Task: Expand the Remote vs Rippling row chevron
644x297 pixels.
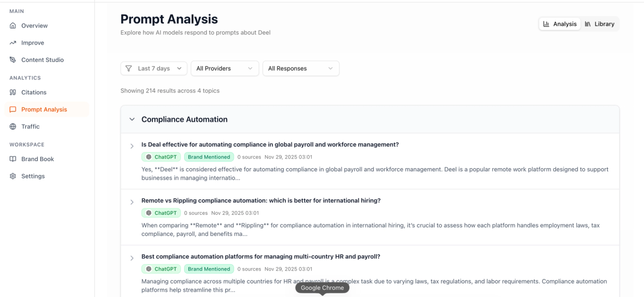Action: click(x=132, y=202)
